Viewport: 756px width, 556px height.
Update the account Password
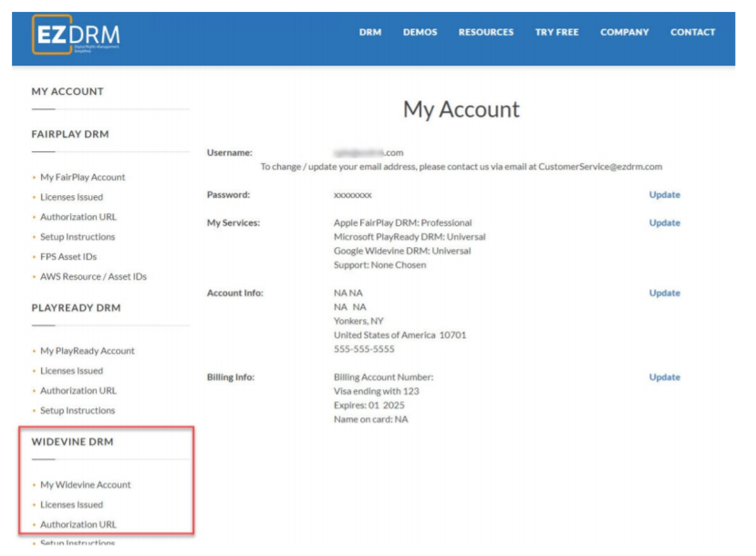[x=664, y=194]
